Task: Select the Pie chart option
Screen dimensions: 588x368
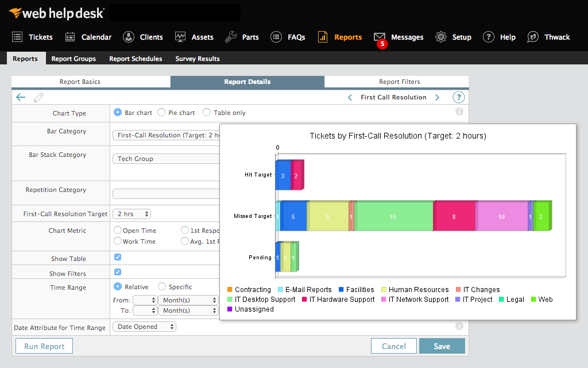Action: [x=162, y=112]
